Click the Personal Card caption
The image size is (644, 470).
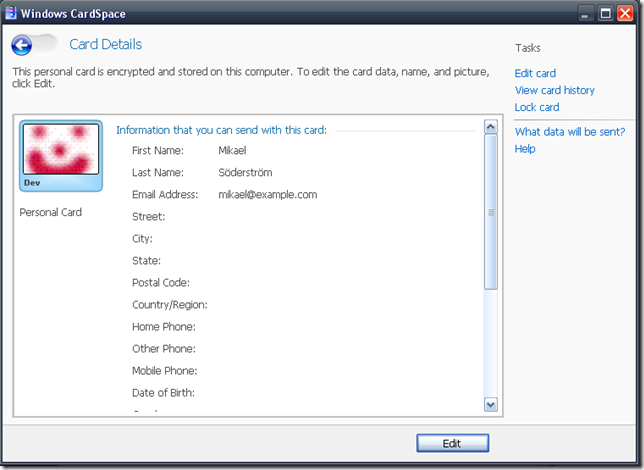(51, 212)
